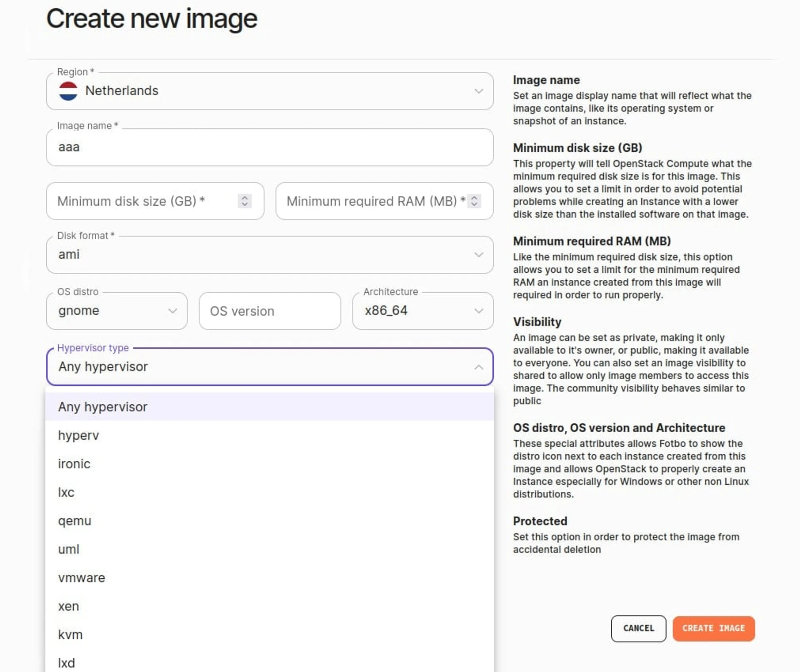This screenshot has height=672, width=800.
Task: Click the Minimum required RAM (MB) help heading
Action: 592,241
